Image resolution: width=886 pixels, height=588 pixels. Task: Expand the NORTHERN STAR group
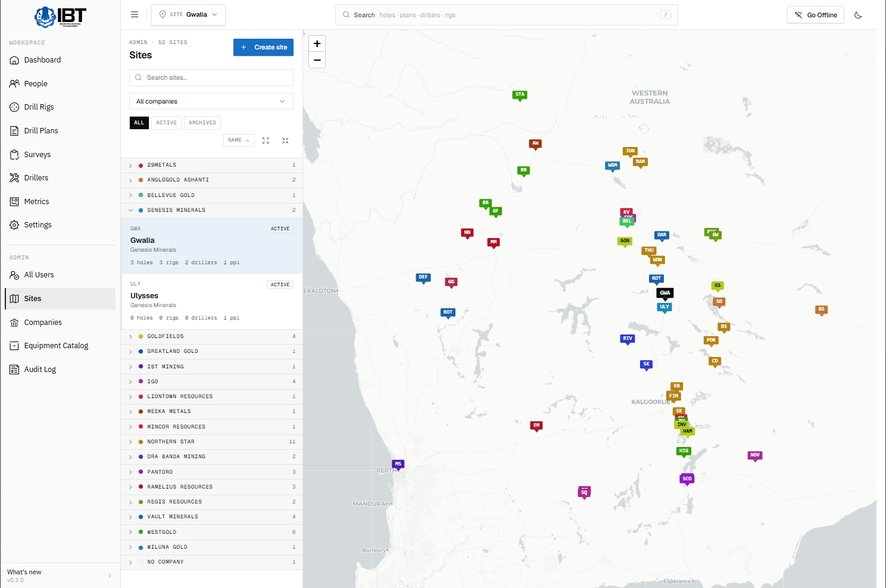(x=211, y=442)
